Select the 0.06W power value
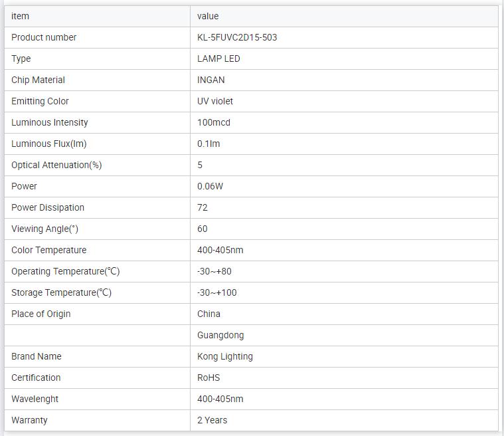This screenshot has width=504, height=436. [x=210, y=186]
